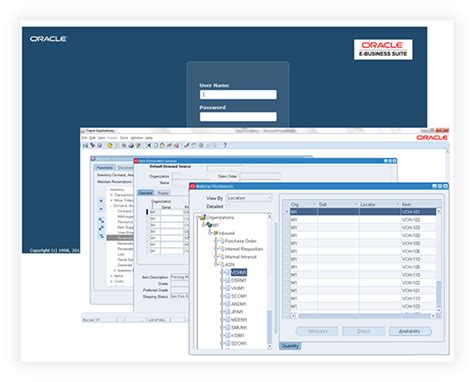Click the Find flashlight toolbar icon
The image size is (474, 382).
point(93,145)
